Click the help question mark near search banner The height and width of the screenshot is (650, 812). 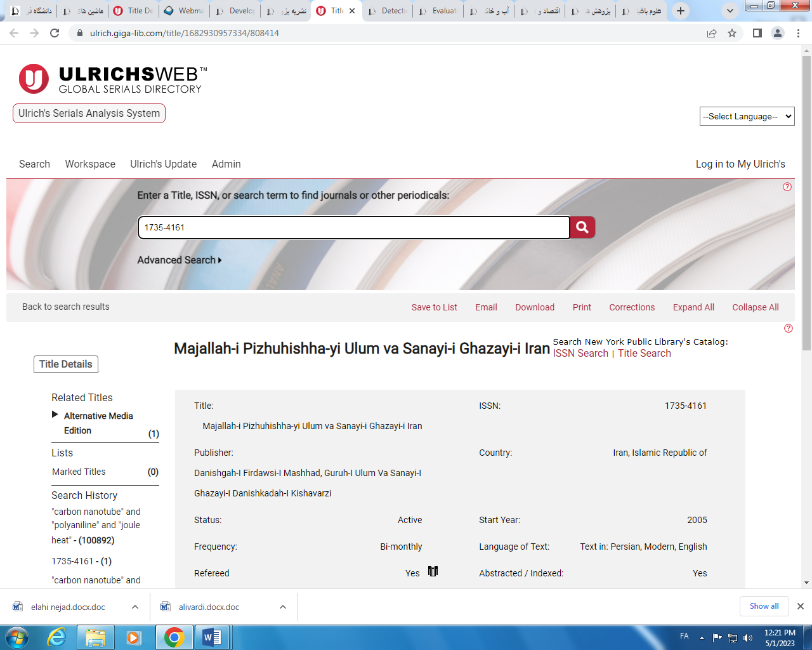(x=787, y=187)
